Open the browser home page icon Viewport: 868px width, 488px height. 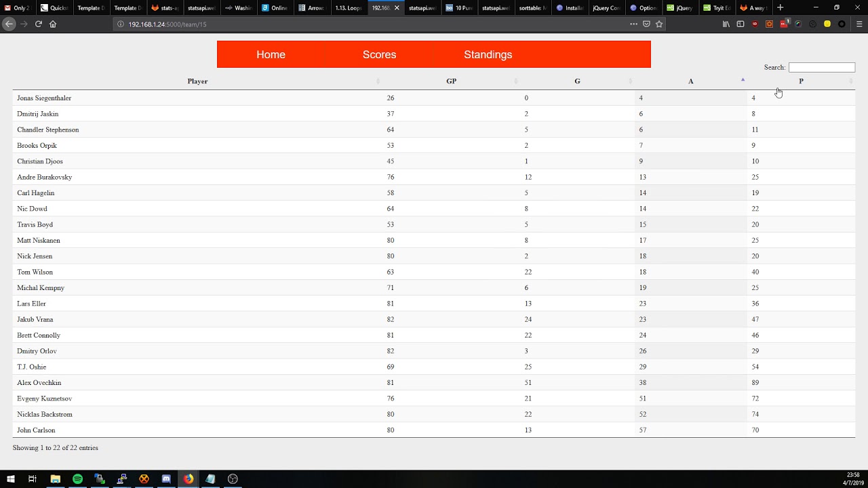(53, 24)
